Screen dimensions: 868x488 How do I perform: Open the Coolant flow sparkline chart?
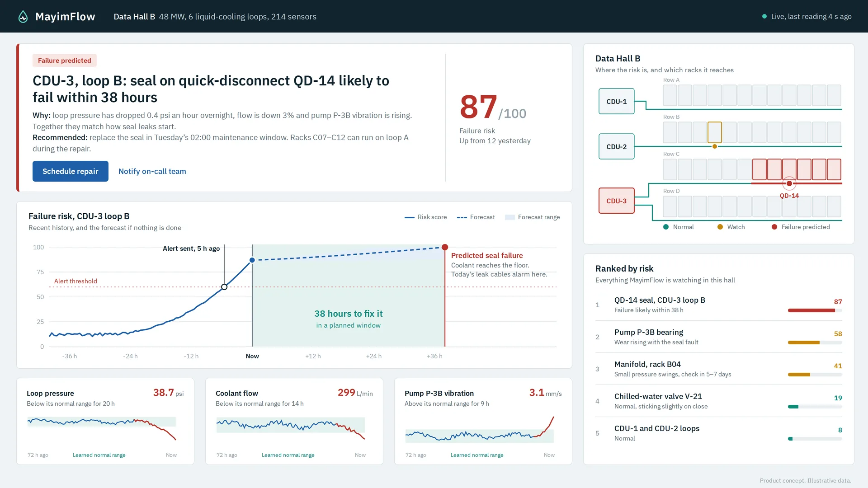pyautogui.click(x=291, y=428)
